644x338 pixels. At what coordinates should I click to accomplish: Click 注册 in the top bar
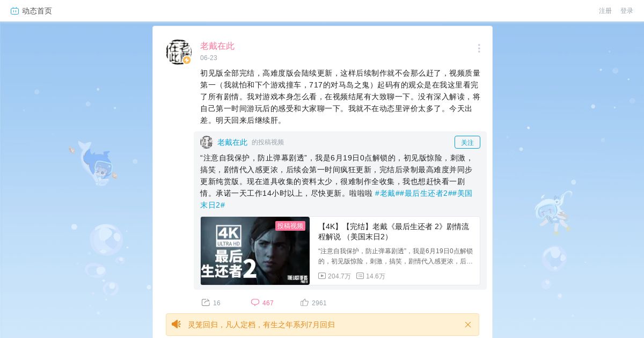tap(605, 11)
